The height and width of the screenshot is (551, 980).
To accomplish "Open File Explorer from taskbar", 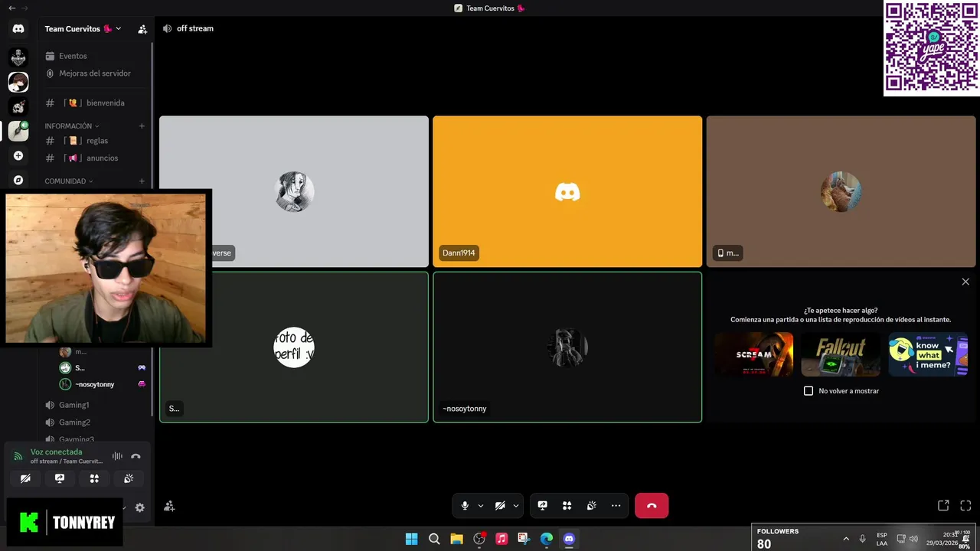I will [456, 539].
